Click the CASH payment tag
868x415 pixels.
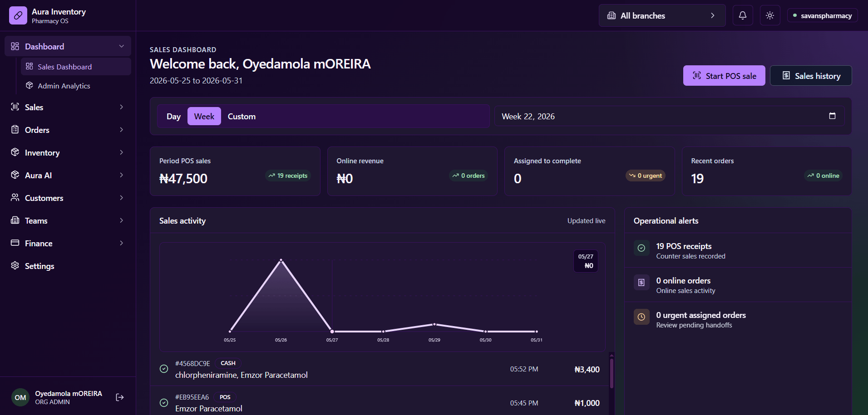(x=228, y=363)
